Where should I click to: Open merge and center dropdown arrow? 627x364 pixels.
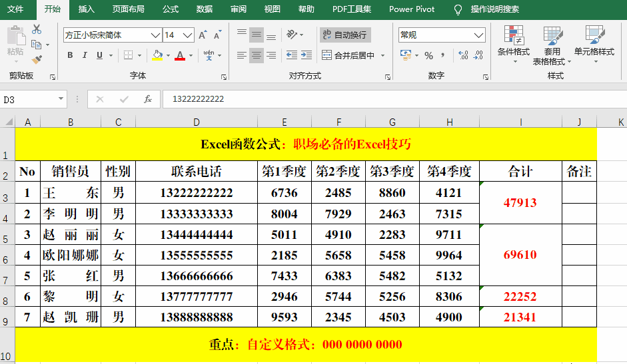tap(382, 55)
